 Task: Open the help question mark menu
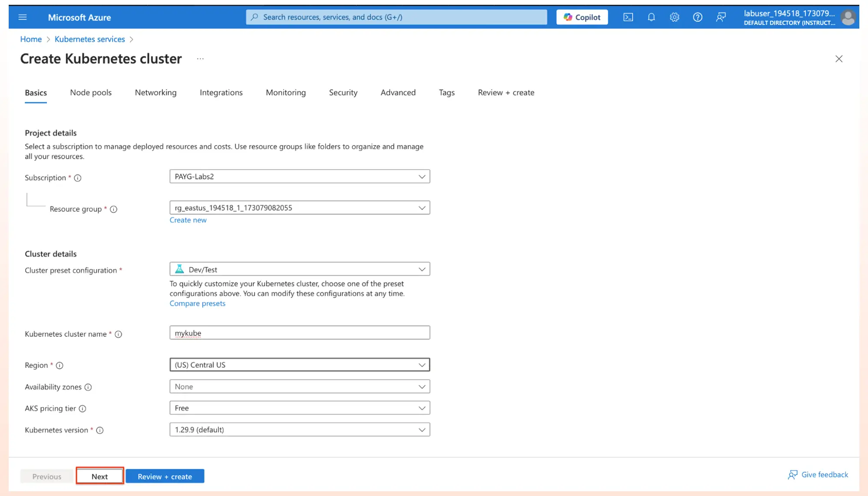[697, 17]
